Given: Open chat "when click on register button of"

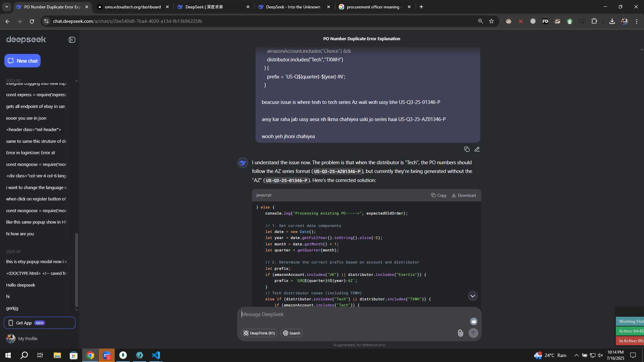Looking at the screenshot, I should click(x=36, y=199).
